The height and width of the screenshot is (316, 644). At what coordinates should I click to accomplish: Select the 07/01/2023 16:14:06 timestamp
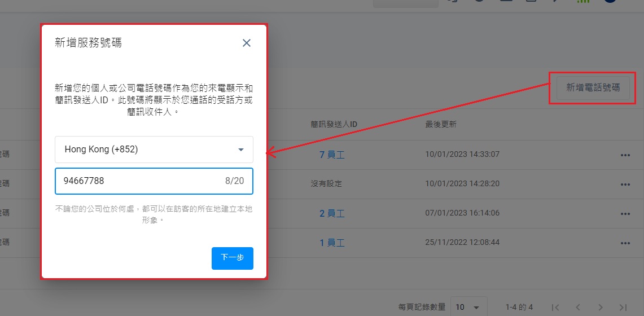(x=462, y=213)
